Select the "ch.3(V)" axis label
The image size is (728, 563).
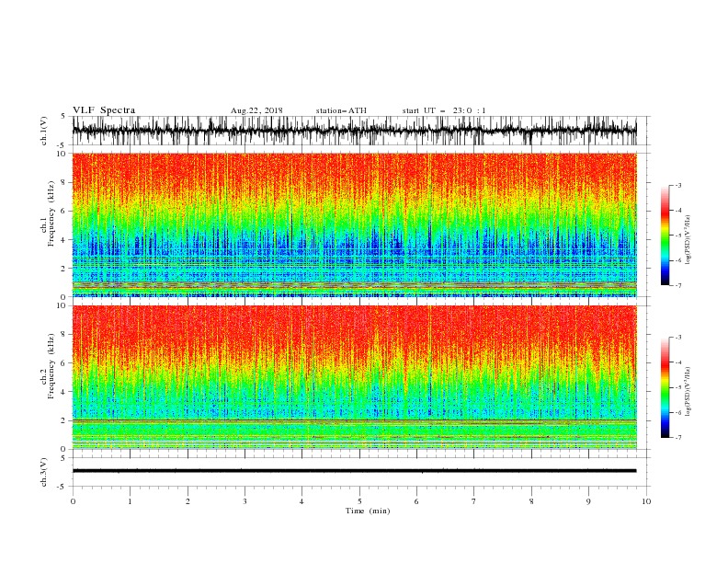pyautogui.click(x=44, y=472)
